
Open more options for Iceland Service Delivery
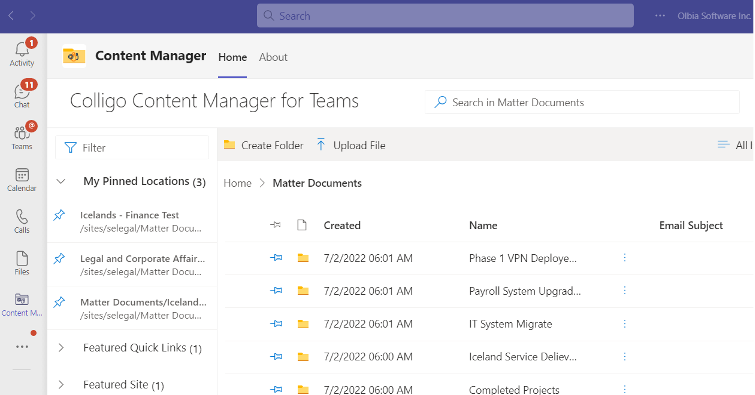point(625,356)
